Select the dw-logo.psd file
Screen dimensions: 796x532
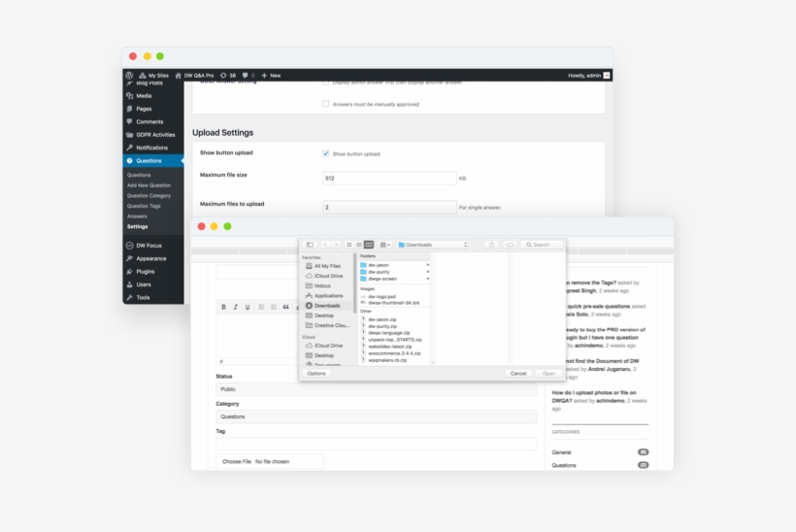coord(381,296)
